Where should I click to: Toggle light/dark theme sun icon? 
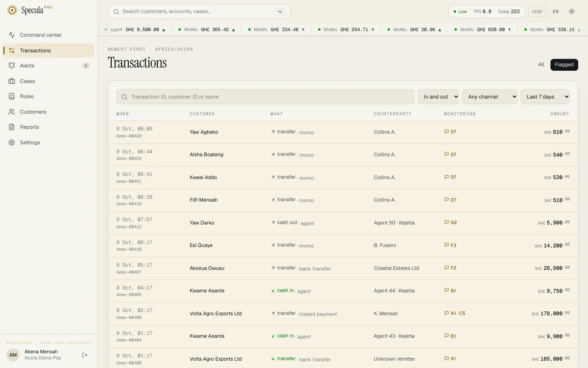(571, 11)
